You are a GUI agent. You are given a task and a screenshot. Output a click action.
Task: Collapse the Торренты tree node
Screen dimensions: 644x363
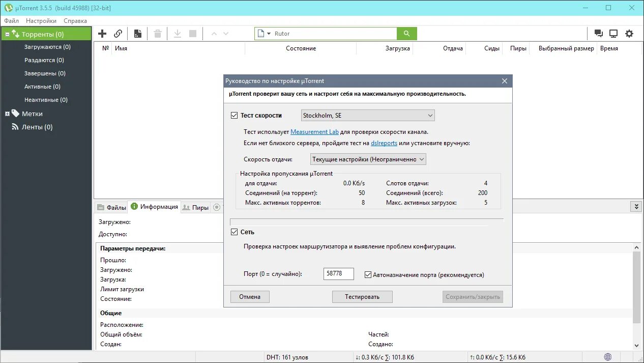point(8,35)
